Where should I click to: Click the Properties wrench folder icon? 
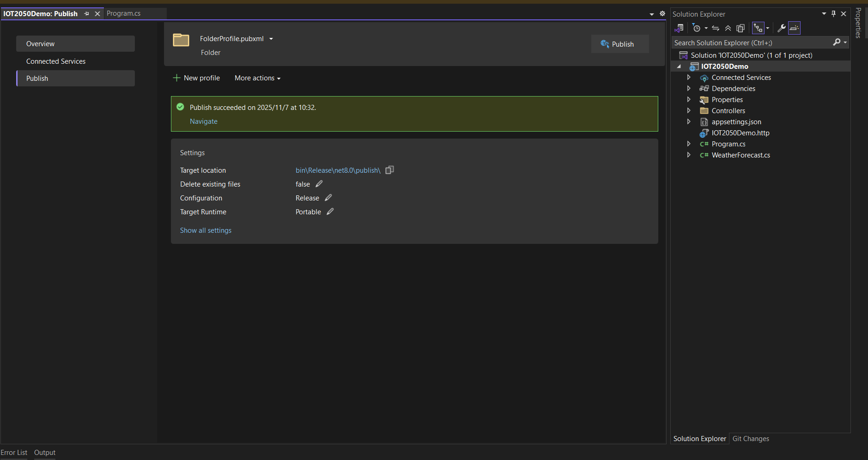704,100
